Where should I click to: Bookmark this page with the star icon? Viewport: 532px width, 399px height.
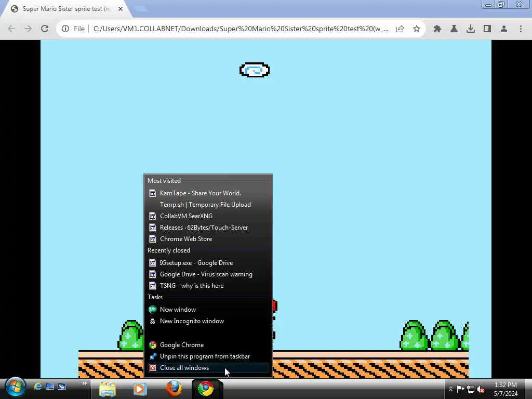click(417, 29)
